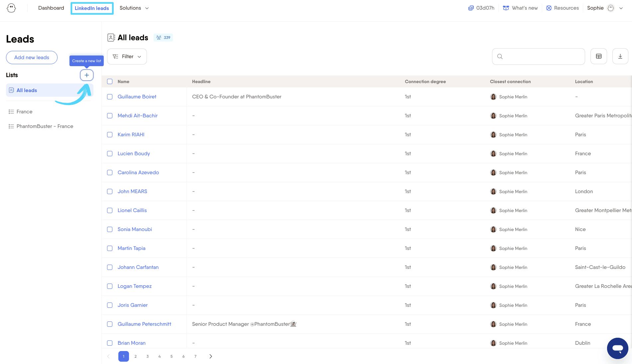The width and height of the screenshot is (632, 364).
Task: Click the Headline column header
Action: tap(201, 81)
